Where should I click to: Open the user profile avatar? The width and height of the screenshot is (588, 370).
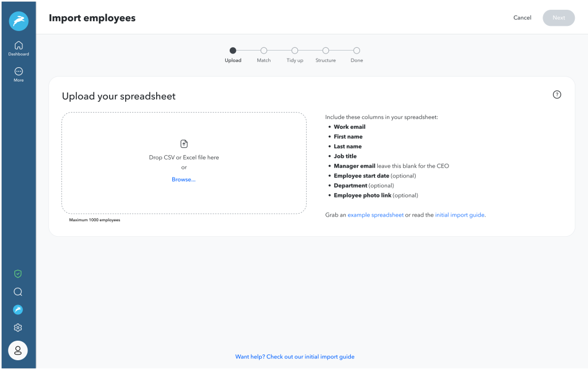tap(18, 350)
